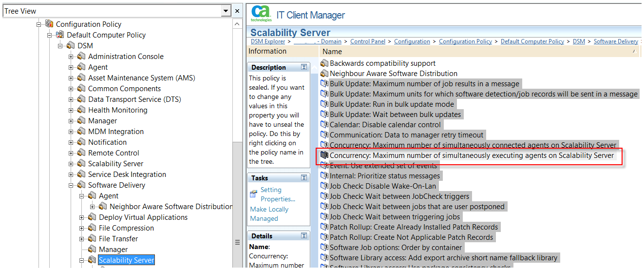Select Job Check: Wait between JobCheck triggers

coord(399,196)
